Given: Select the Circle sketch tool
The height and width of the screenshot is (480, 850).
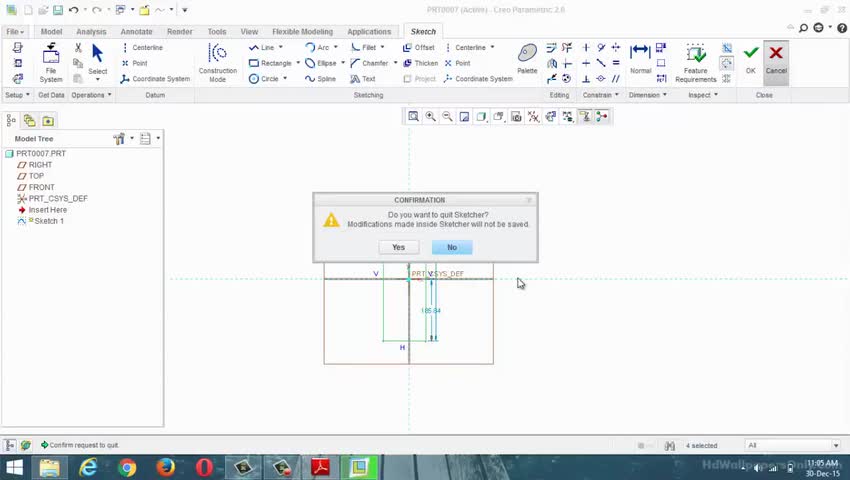Looking at the screenshot, I should (263, 79).
